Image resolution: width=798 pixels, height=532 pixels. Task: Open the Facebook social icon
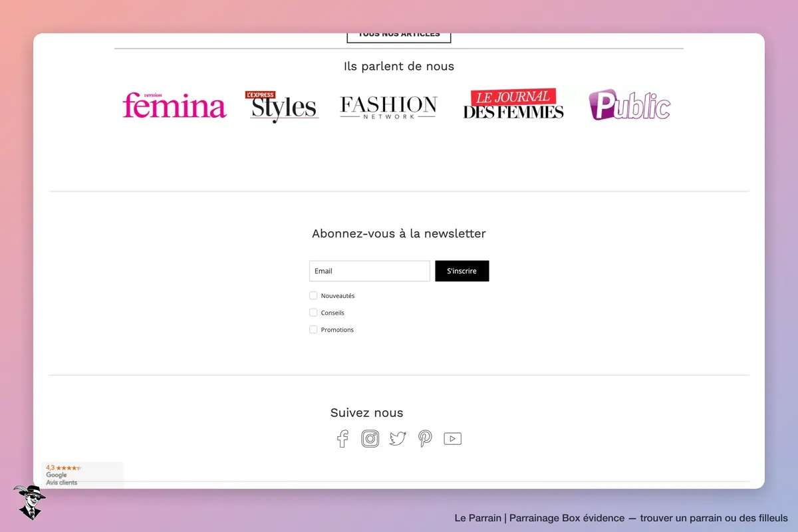[342, 439]
